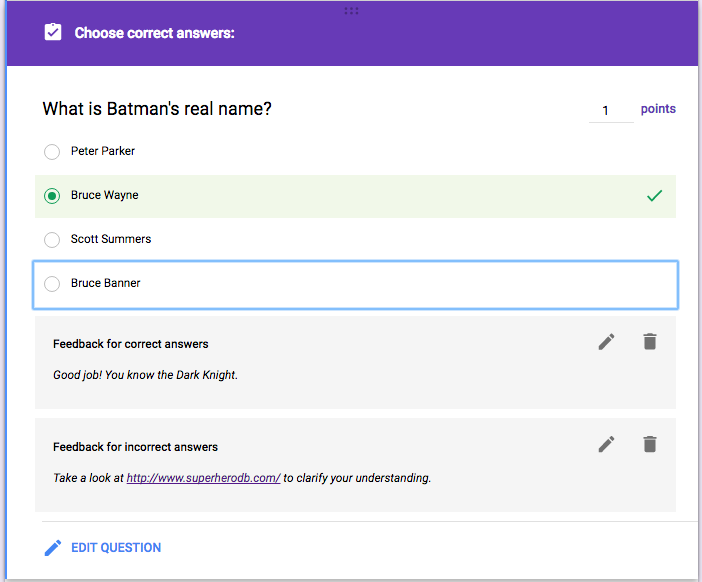Click the EDIT QUESTION button

pos(116,548)
